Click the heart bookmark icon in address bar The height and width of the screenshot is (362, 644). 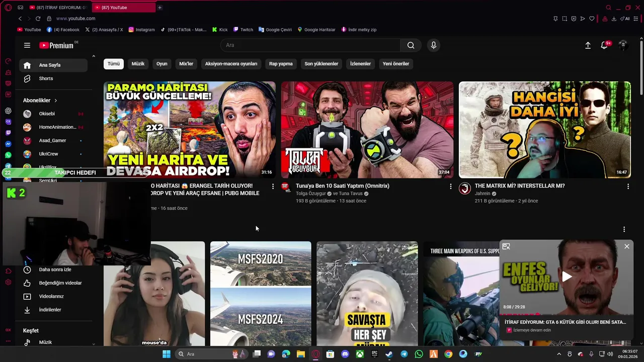(x=592, y=19)
